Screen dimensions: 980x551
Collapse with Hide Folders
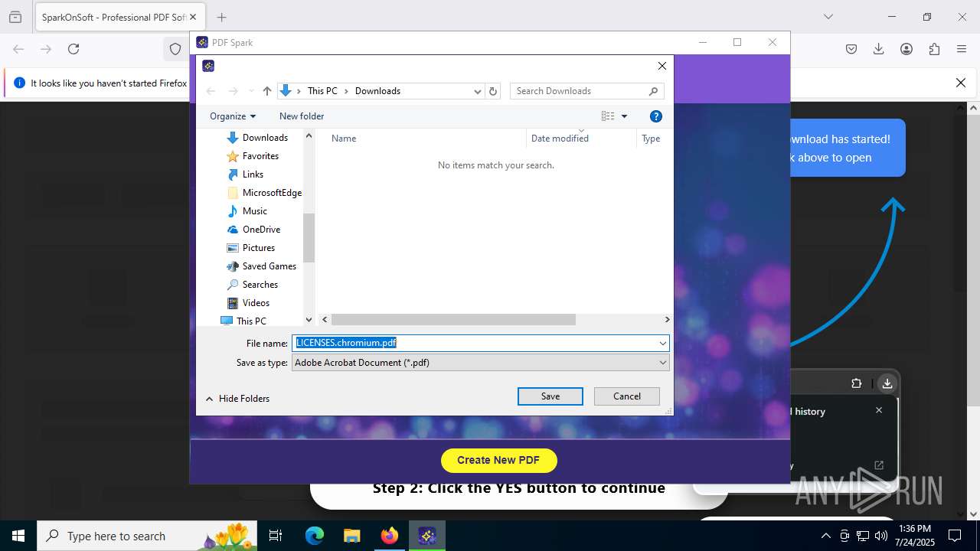coord(237,399)
